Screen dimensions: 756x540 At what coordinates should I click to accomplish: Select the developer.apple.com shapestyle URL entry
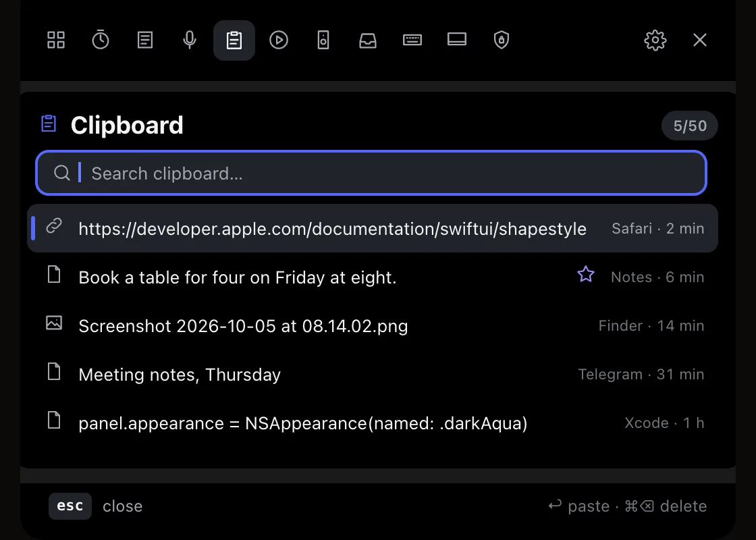pyautogui.click(x=373, y=228)
